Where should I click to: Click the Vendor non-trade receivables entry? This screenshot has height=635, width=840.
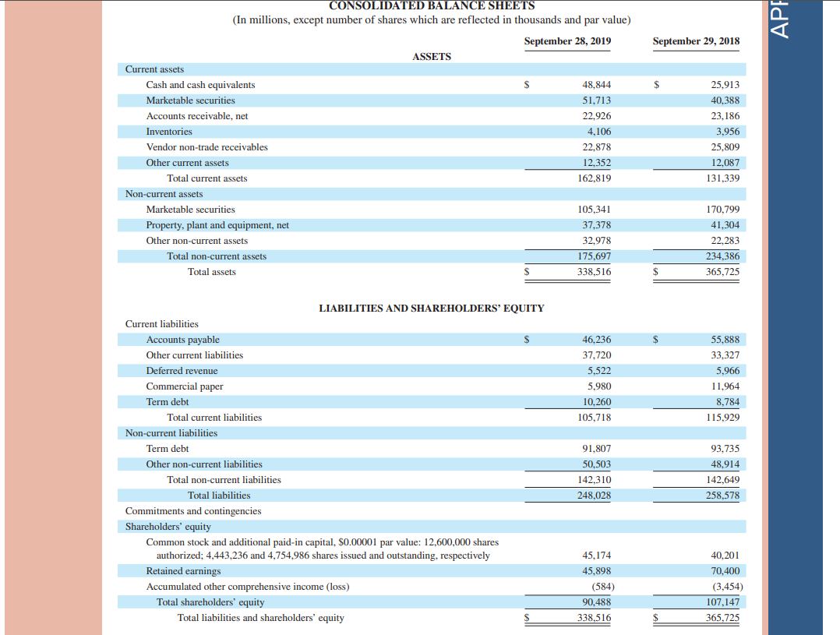point(206,146)
